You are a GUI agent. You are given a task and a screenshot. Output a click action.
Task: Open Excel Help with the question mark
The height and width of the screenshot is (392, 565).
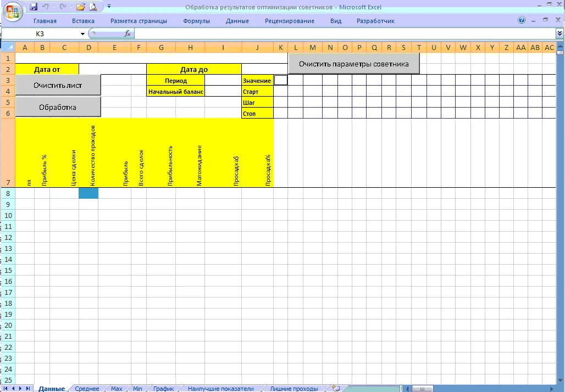tap(522, 20)
